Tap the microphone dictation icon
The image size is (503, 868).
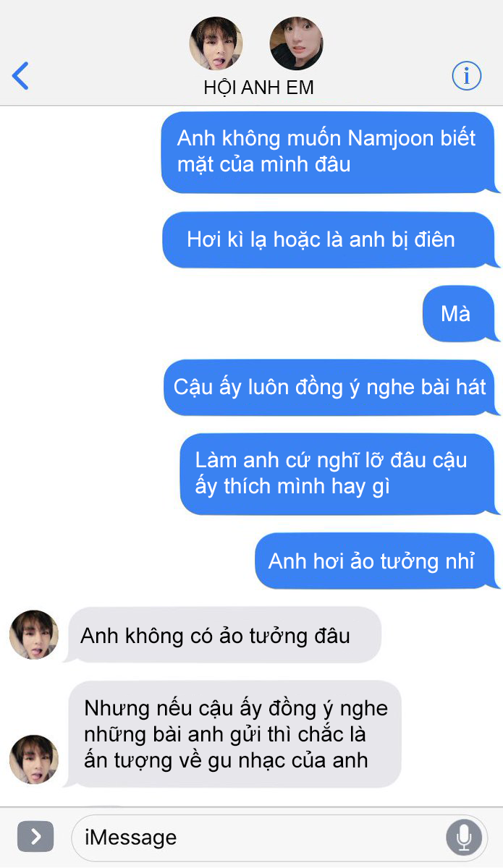point(464,838)
